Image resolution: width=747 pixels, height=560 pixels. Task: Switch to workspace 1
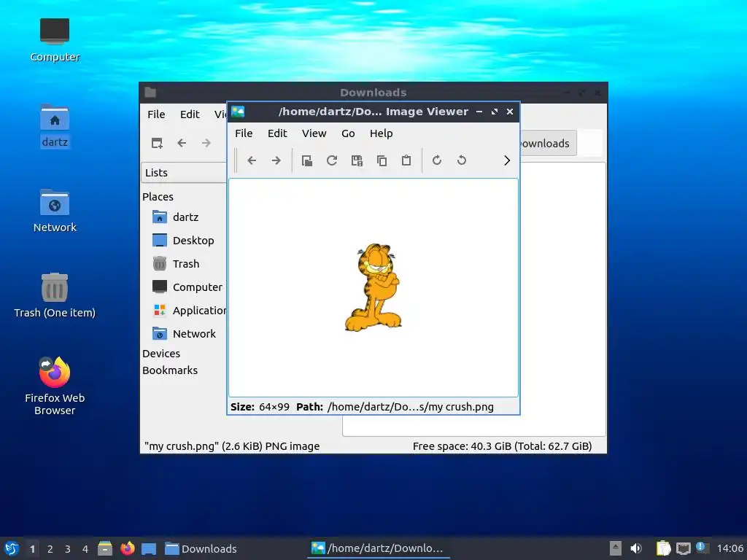coord(32,549)
